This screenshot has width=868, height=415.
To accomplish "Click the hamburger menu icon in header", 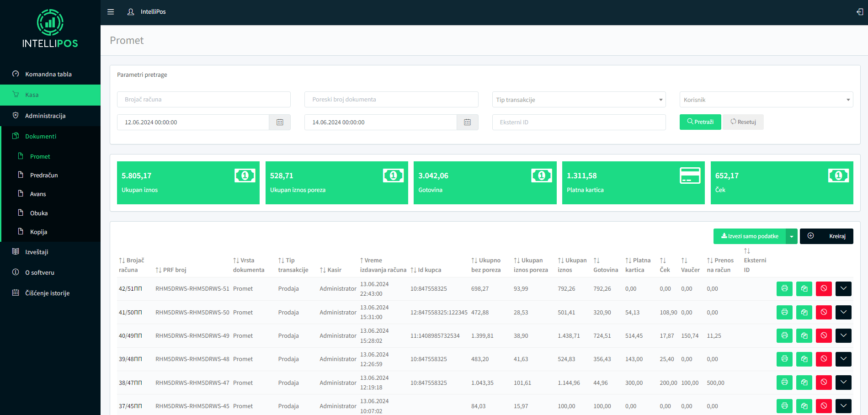I will click(x=111, y=12).
